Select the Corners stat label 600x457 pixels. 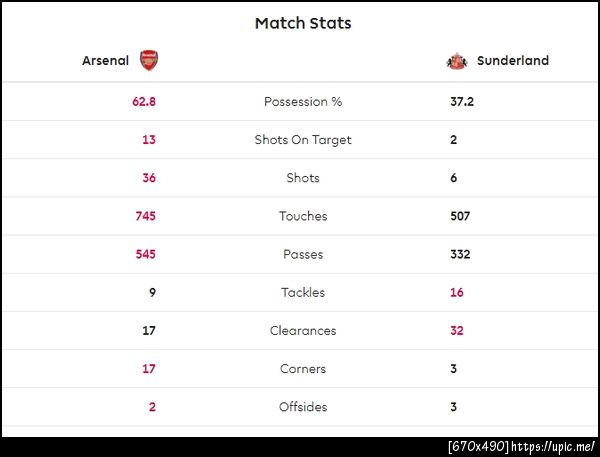point(303,369)
